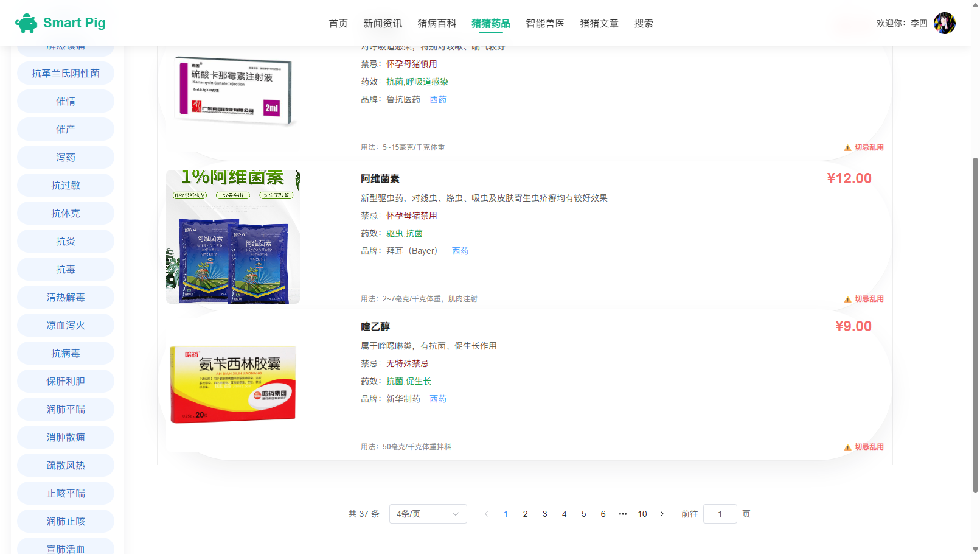Go to page 3 in pagination

(545, 514)
